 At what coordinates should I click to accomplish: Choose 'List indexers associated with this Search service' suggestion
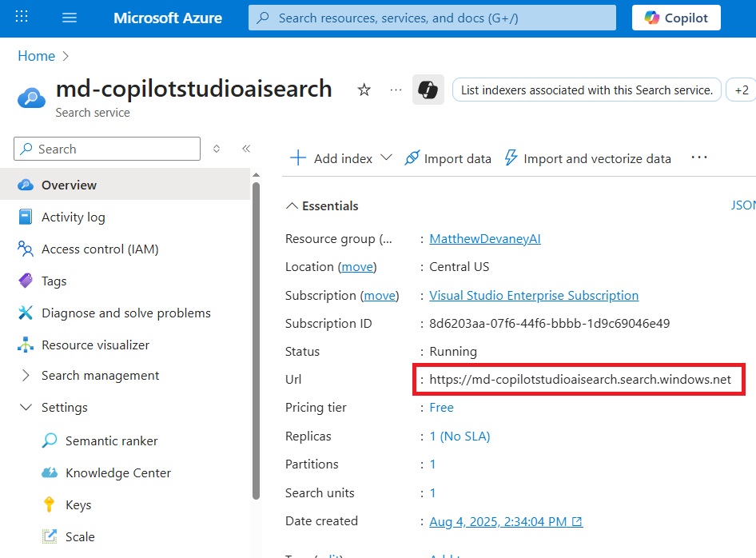[x=587, y=90]
